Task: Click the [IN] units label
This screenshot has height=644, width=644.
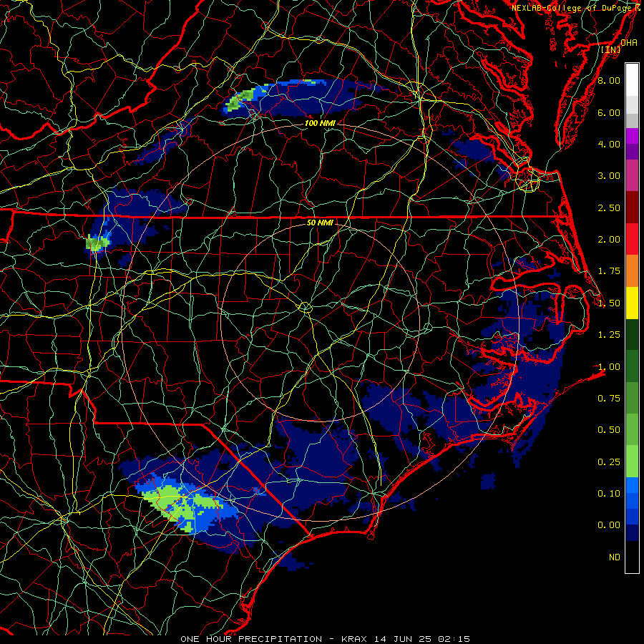Action: tap(611, 49)
